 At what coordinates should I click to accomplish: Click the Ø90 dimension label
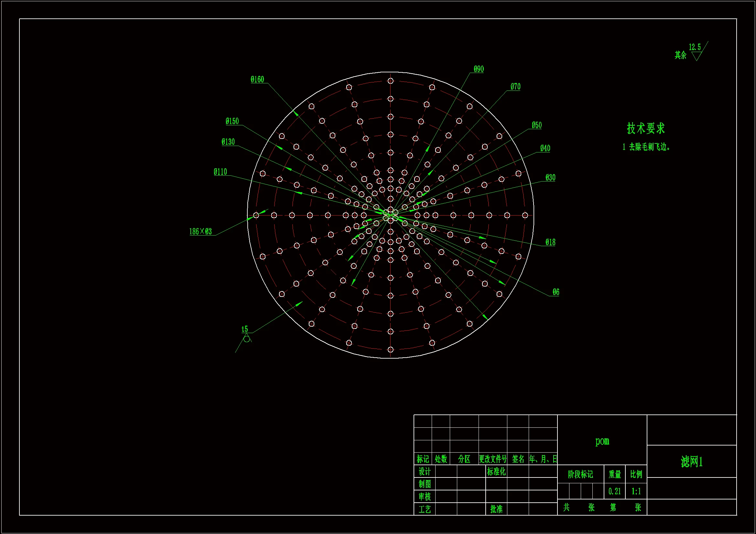click(x=479, y=69)
